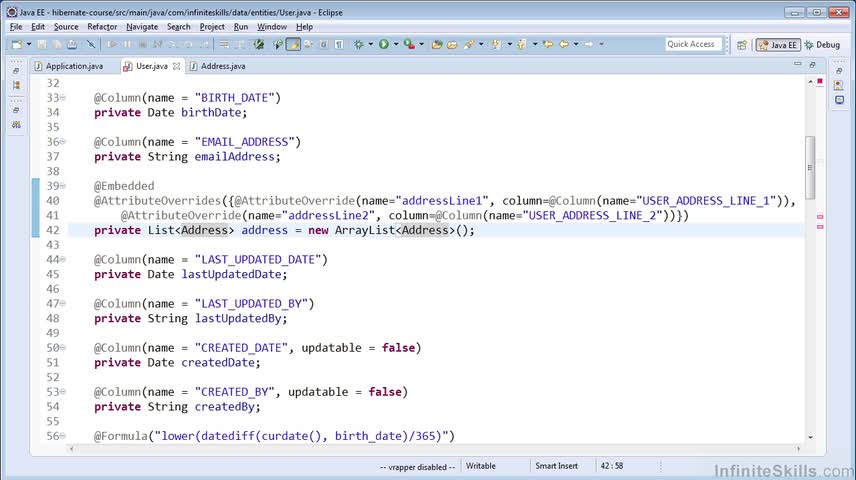Open the Search menu
Viewport: 856px width, 480px height.
point(179,27)
